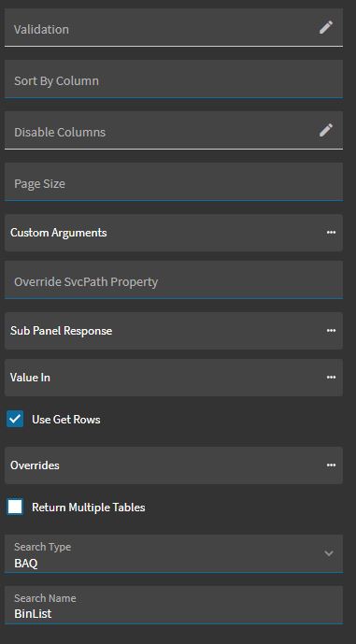Uncheck the Use Get Rows checkbox
356x644 pixels.
[15, 420]
